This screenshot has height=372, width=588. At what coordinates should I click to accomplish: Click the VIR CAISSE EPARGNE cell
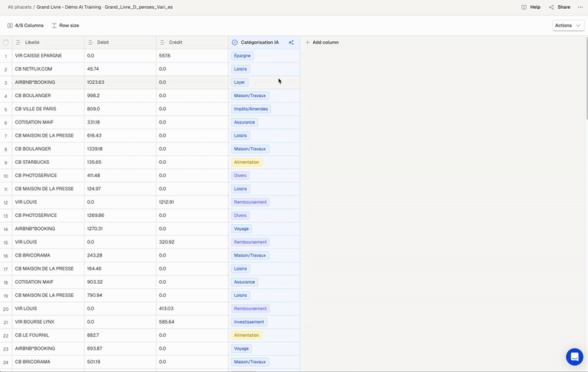coord(48,55)
